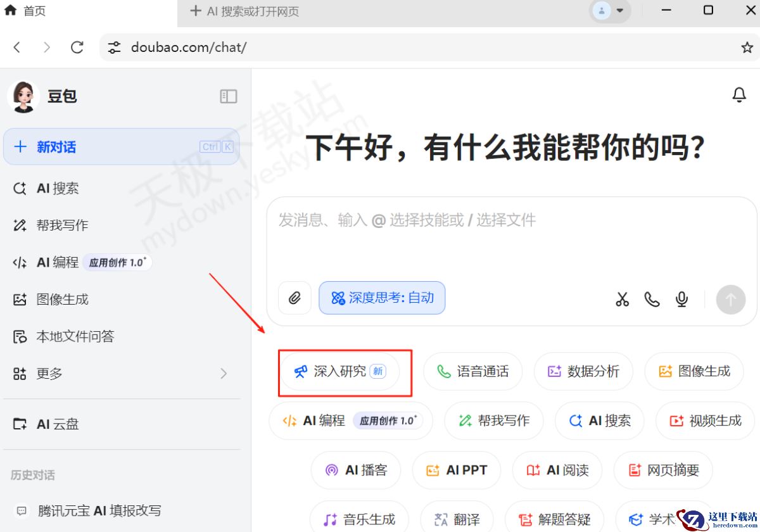The height and width of the screenshot is (532, 760).
Task: Select the 语音通话 skill chip
Action: pos(472,371)
